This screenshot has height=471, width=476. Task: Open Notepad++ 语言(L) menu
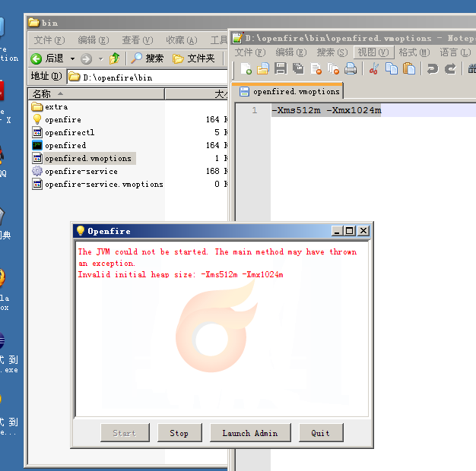click(455, 52)
